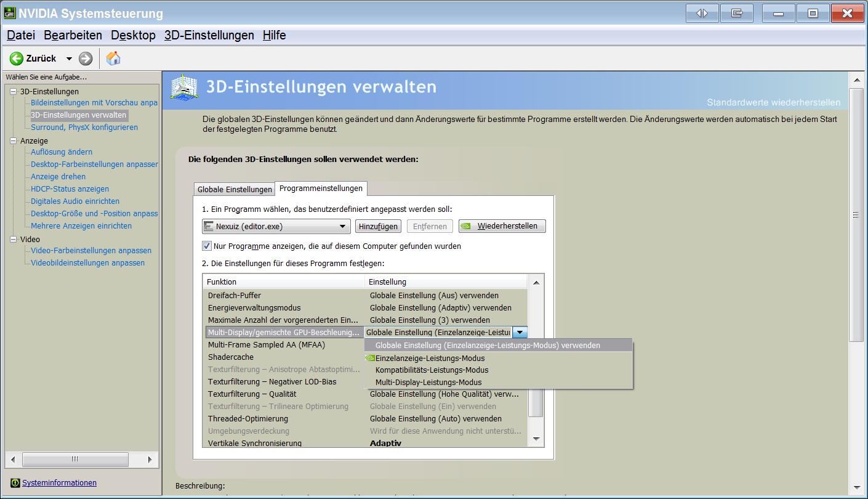This screenshot has width=868, height=499.
Task: Open the Datei menu
Action: (x=21, y=35)
